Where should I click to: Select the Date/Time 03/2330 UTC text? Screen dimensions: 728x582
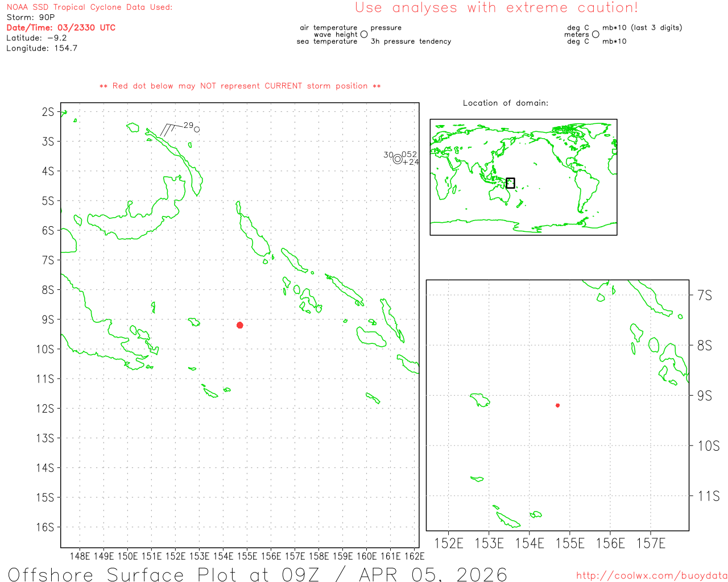[61, 27]
